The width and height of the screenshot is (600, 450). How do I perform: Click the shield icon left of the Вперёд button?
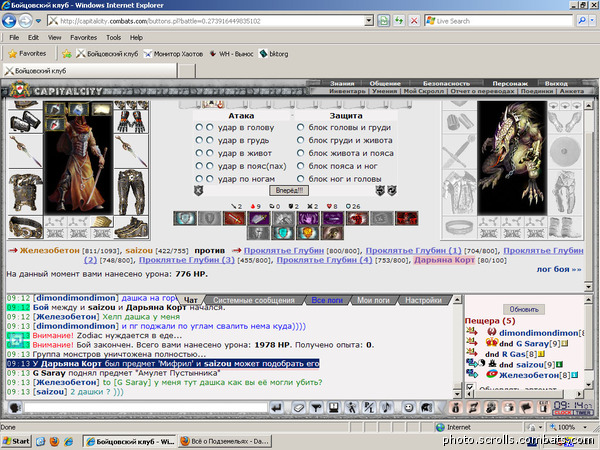click(198, 191)
